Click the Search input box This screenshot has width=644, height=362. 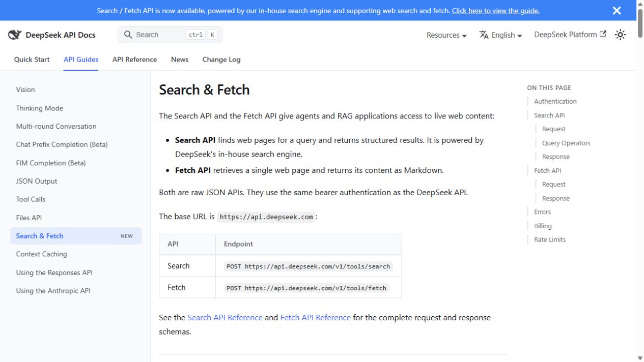coord(170,35)
